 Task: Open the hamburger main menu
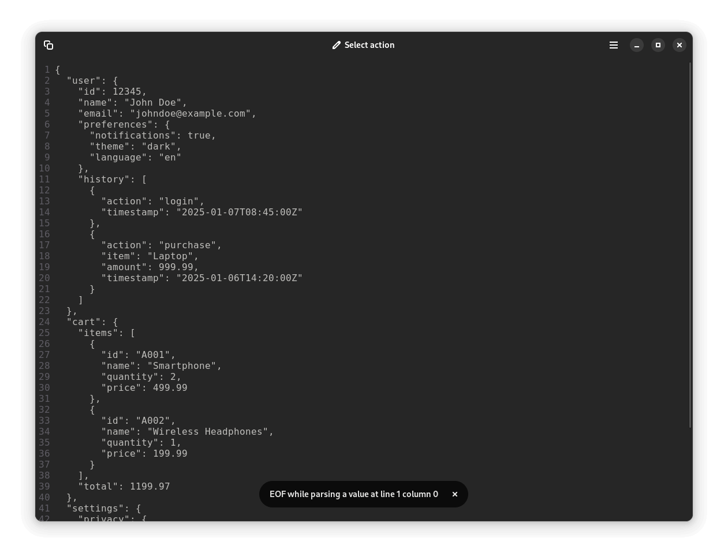(614, 45)
